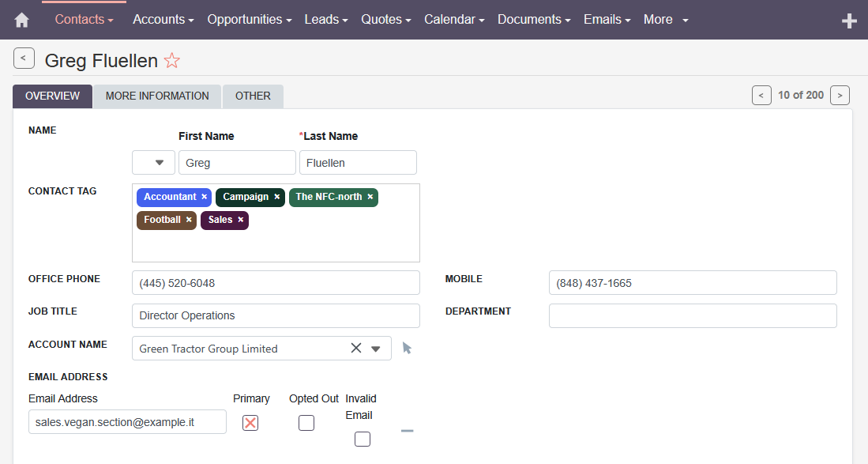Click the First Name field
868x464 pixels.
(x=237, y=163)
